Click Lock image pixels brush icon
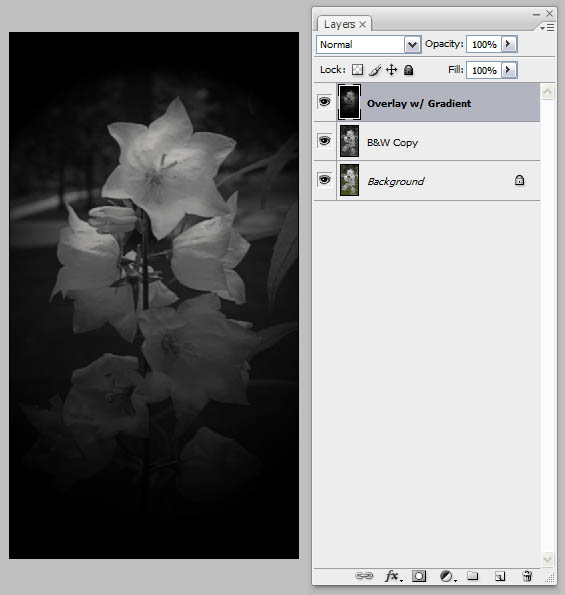The width and height of the screenshot is (565, 595). click(375, 70)
